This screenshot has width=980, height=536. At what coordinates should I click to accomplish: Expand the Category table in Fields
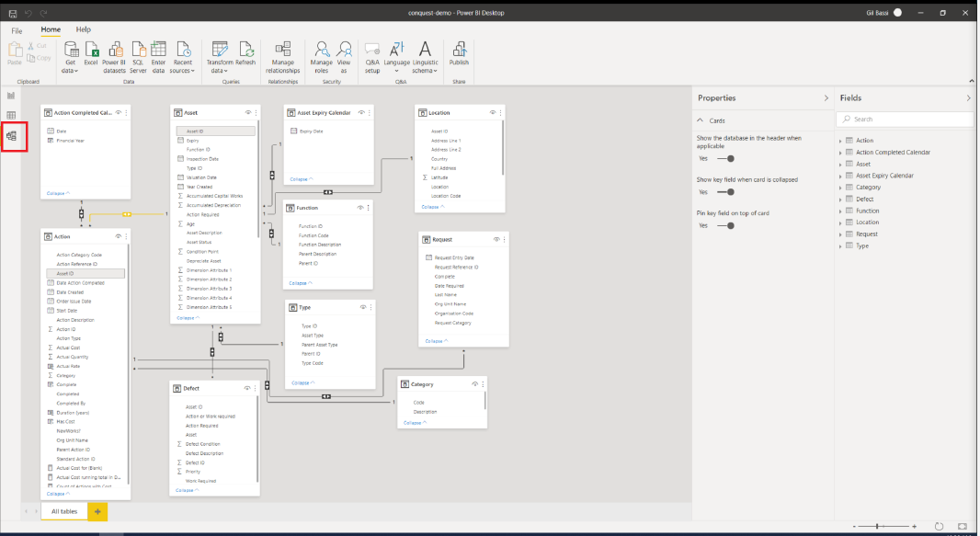point(840,188)
